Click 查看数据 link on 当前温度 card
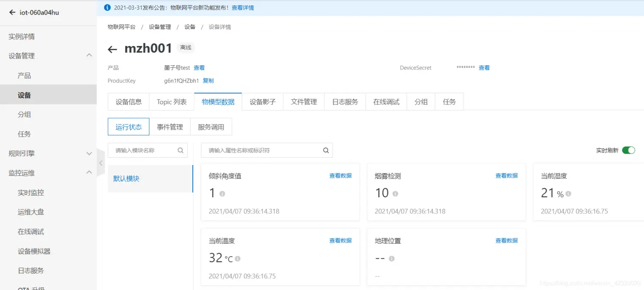Viewport: 644px width, 290px height. click(x=340, y=241)
